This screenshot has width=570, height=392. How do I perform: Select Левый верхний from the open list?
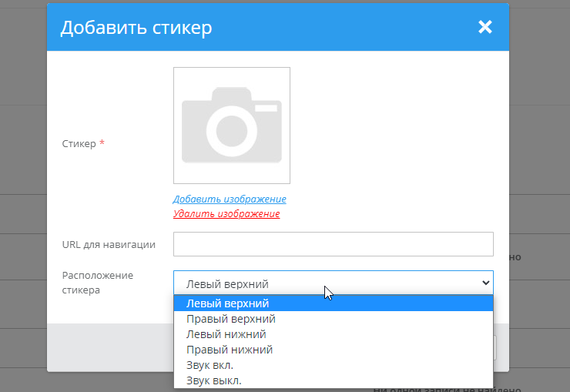tap(228, 303)
